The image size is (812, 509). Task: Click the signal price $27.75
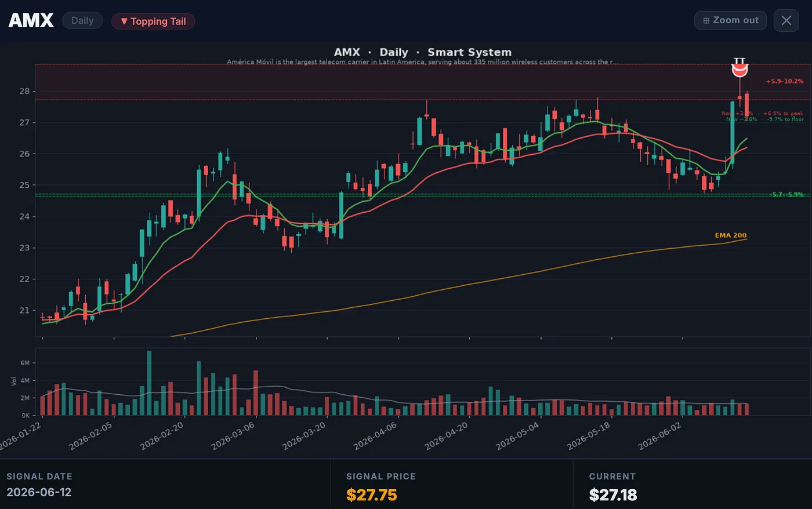pyautogui.click(x=372, y=495)
